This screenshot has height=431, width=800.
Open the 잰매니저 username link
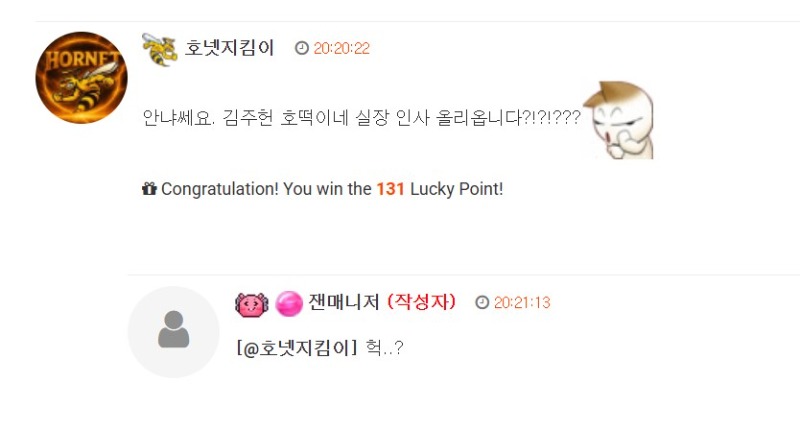pos(343,302)
